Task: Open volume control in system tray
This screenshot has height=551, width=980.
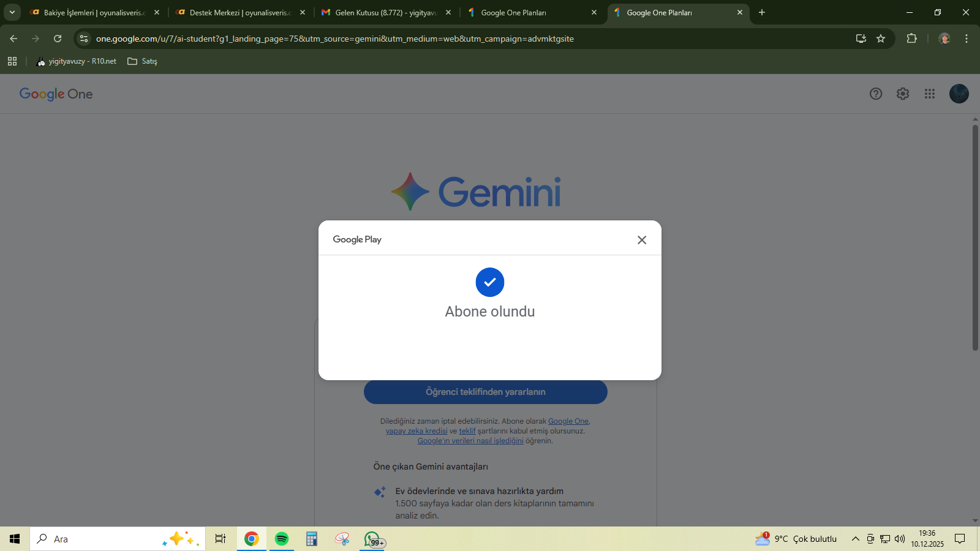Action: pyautogui.click(x=900, y=539)
